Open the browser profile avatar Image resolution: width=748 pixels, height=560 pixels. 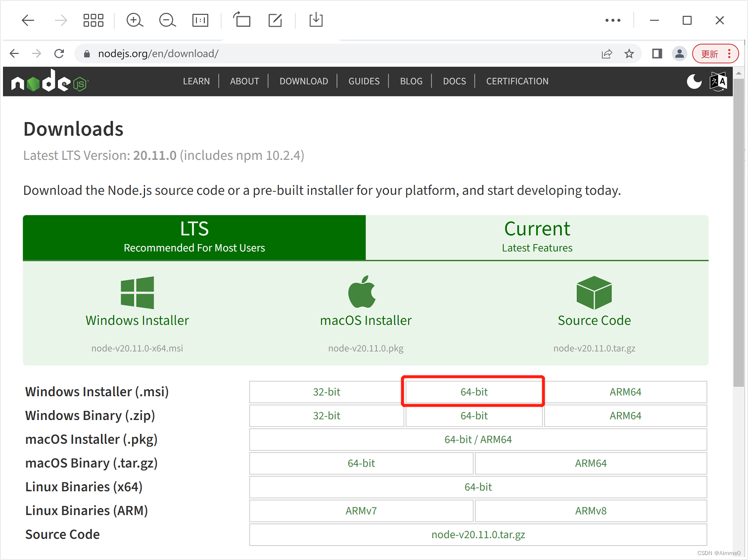click(680, 53)
